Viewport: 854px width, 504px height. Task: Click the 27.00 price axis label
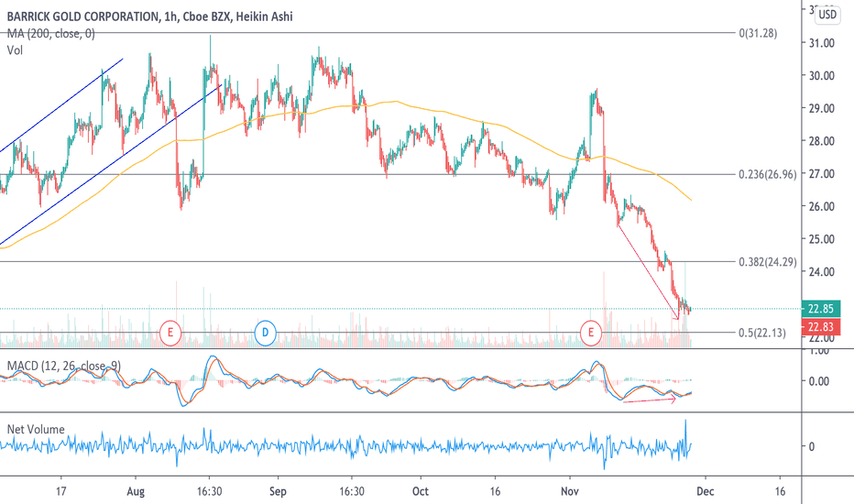point(821,174)
